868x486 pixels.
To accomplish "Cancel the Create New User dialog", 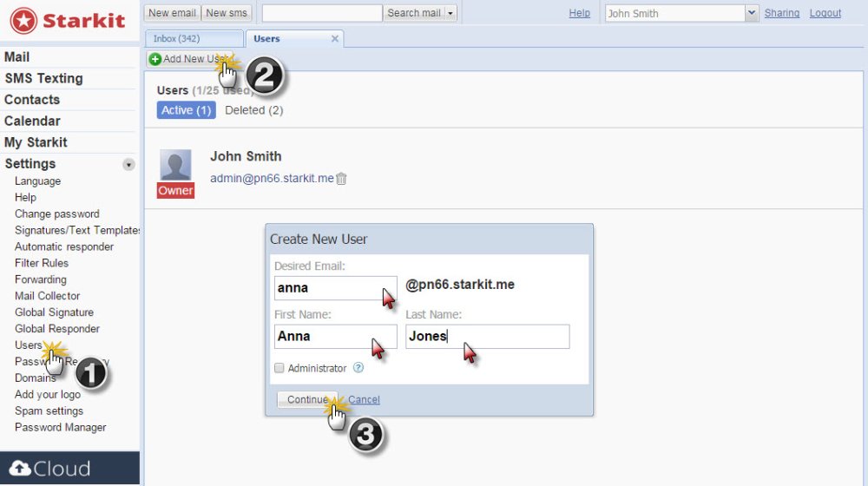I will [x=364, y=400].
